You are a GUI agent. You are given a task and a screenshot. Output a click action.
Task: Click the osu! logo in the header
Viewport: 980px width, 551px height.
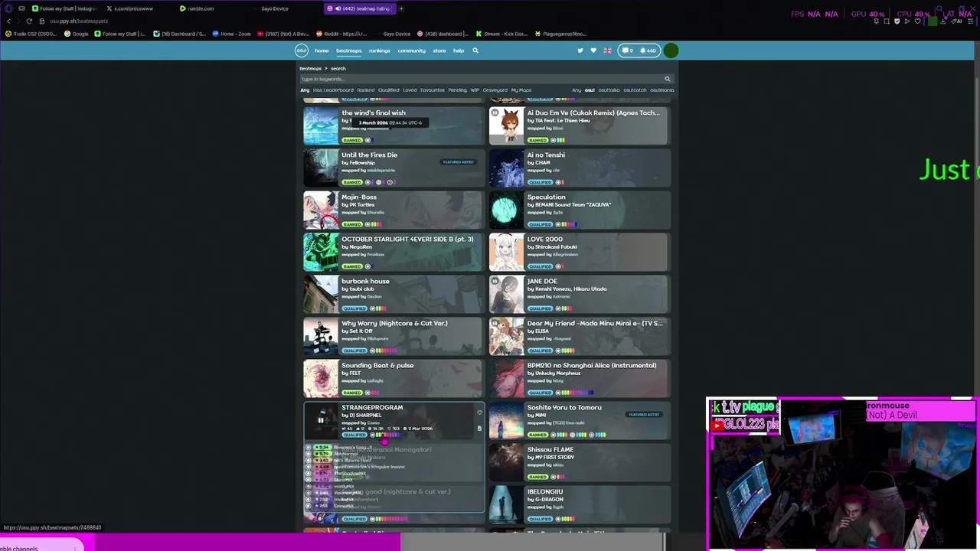(302, 51)
